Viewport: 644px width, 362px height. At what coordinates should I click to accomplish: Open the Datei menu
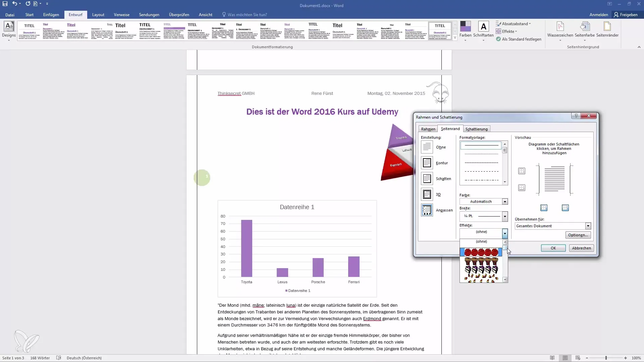pyautogui.click(x=10, y=15)
